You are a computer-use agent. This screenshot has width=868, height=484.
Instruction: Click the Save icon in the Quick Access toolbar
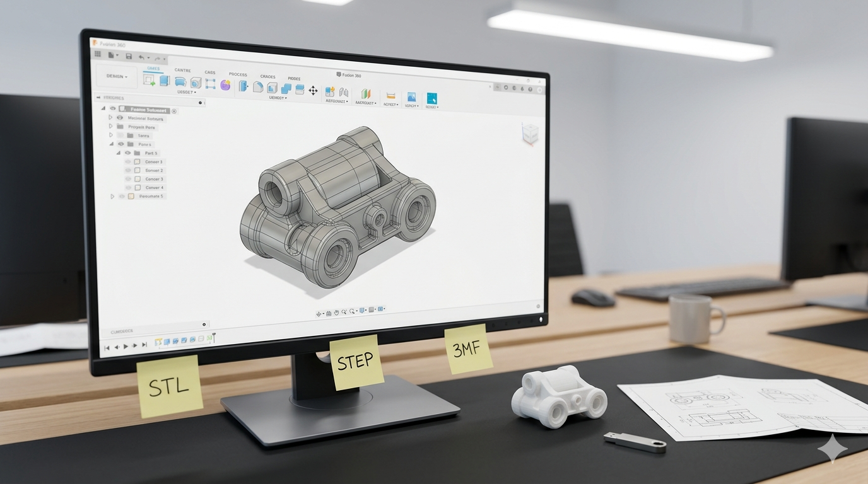pos(129,55)
